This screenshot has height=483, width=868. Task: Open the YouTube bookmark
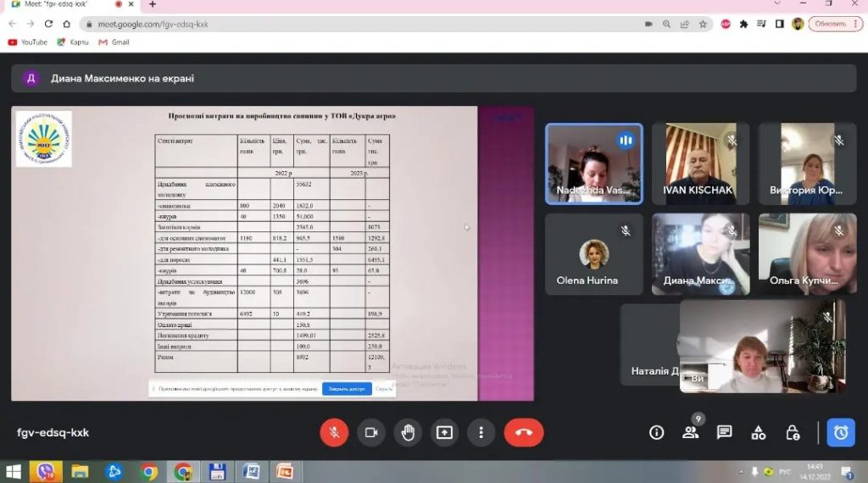click(x=27, y=42)
